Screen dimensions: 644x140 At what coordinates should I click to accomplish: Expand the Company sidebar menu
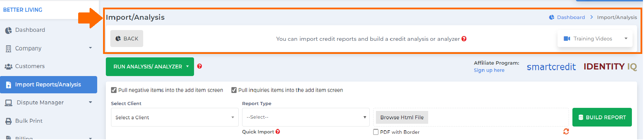pyautogui.click(x=48, y=48)
